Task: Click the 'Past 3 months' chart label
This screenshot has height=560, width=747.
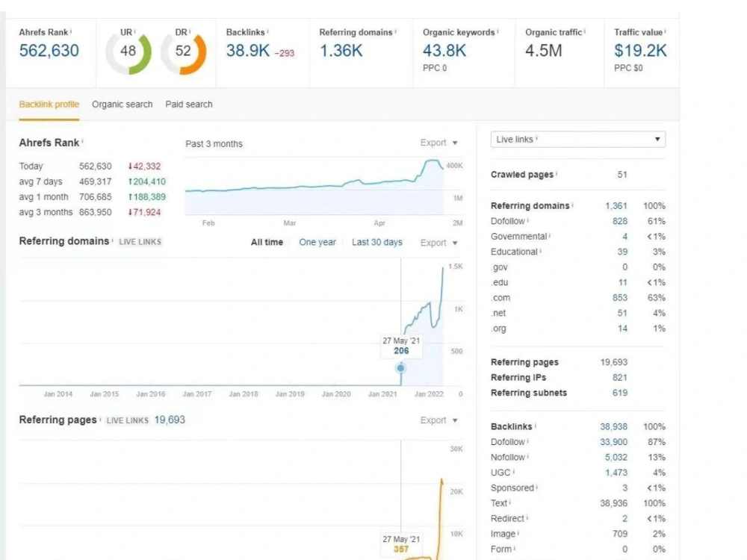Action: pos(214,144)
